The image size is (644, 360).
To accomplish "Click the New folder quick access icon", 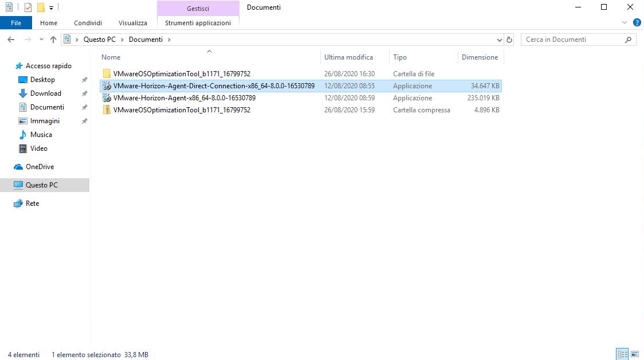I will point(41,7).
